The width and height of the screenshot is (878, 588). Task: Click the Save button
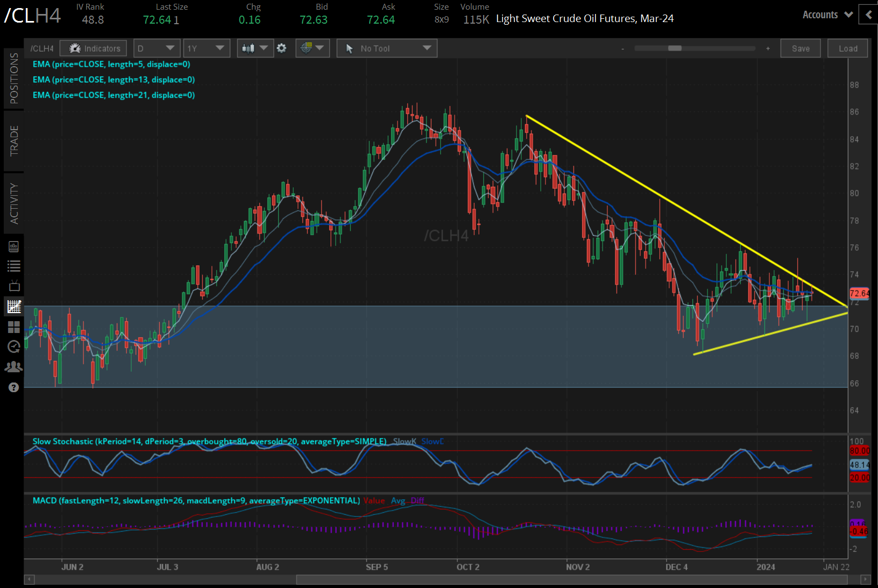tap(801, 48)
